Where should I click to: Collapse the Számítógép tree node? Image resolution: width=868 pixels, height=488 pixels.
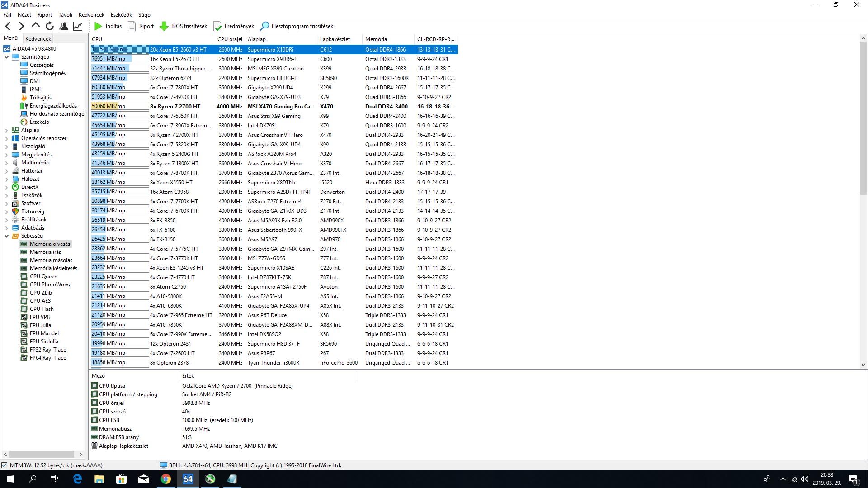click(6, 57)
